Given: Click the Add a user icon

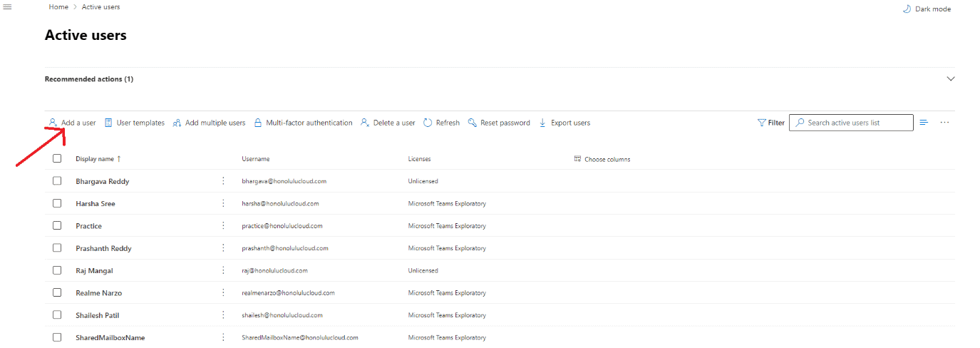Looking at the screenshot, I should pos(53,123).
